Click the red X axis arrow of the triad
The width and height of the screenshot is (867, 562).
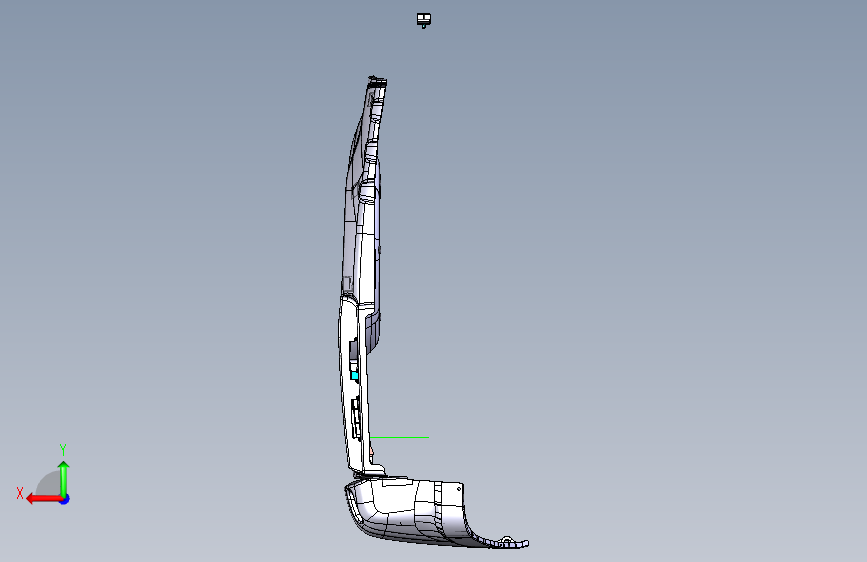44,499
